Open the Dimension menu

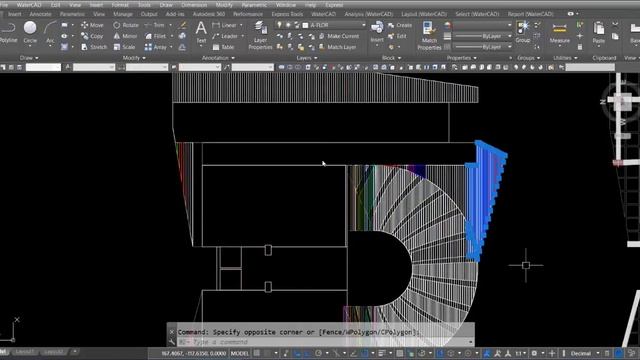pos(194,5)
